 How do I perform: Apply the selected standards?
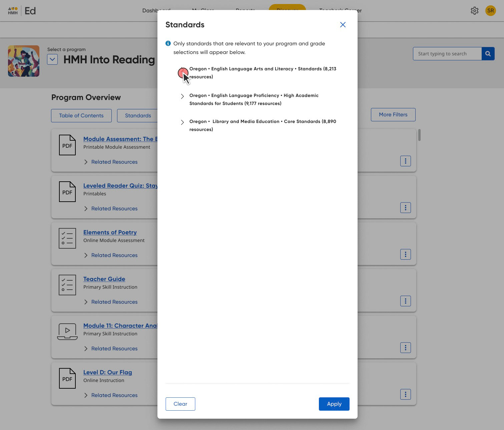[334, 404]
